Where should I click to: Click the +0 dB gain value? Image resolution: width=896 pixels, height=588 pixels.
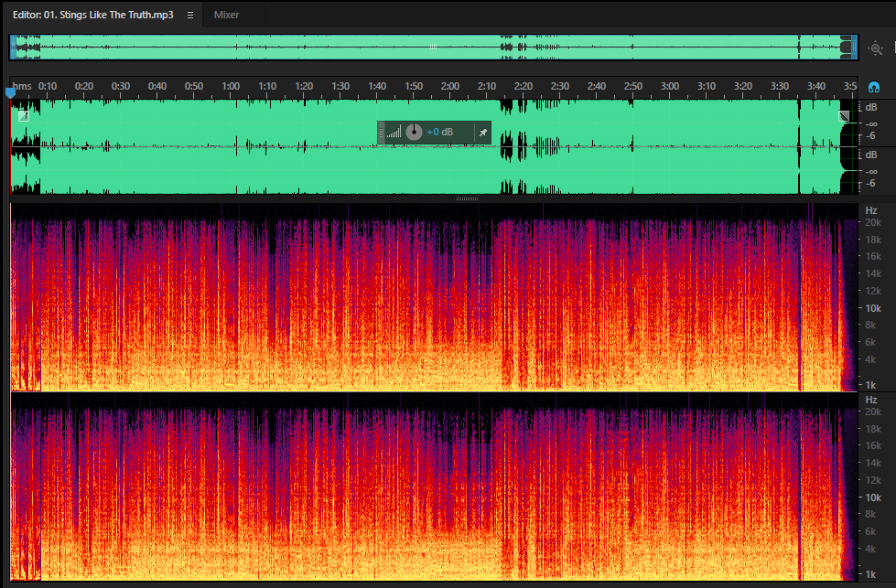point(440,132)
